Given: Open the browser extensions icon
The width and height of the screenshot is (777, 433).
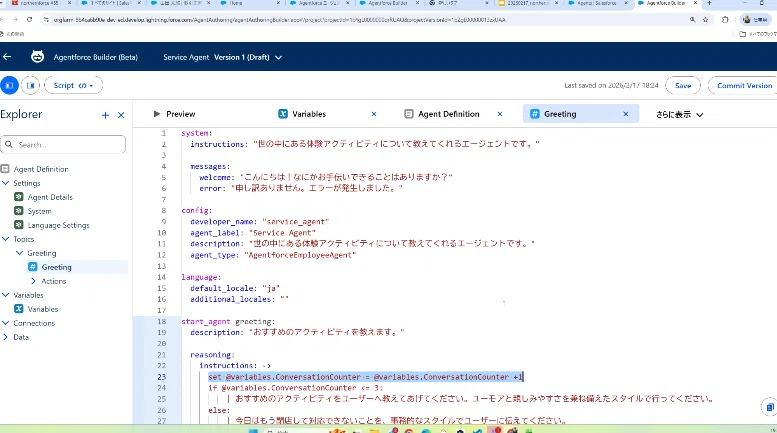Looking at the screenshot, I should pyautogui.click(x=725, y=20).
